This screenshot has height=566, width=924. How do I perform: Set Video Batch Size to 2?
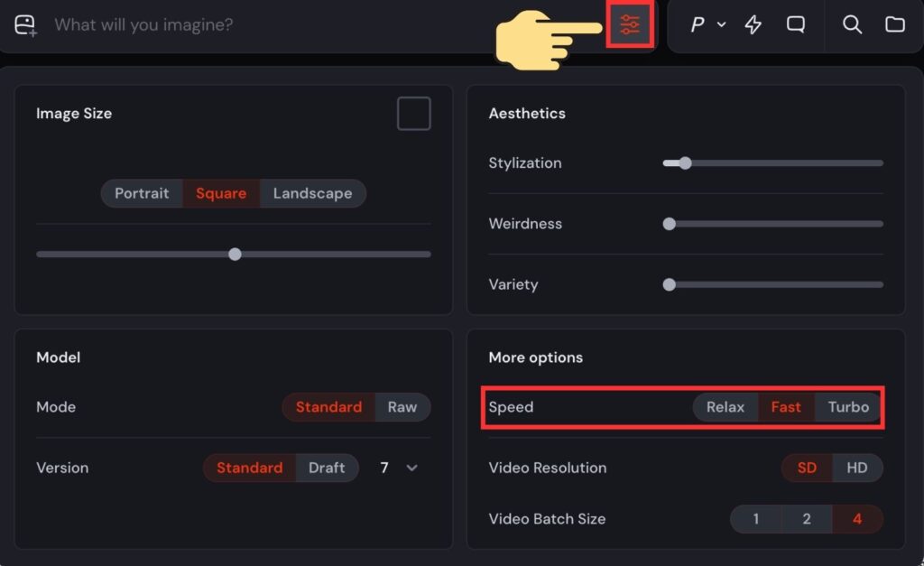[807, 519]
